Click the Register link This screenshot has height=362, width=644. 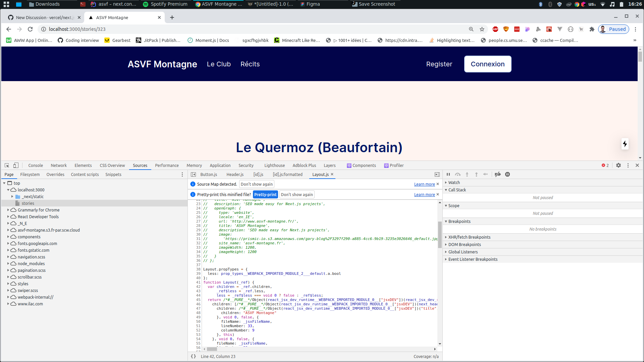tap(439, 64)
